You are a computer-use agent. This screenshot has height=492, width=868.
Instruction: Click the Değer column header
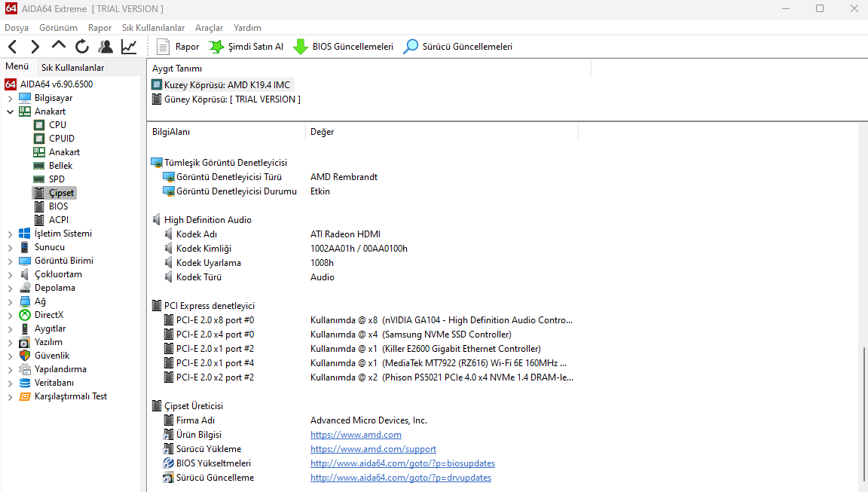point(442,132)
